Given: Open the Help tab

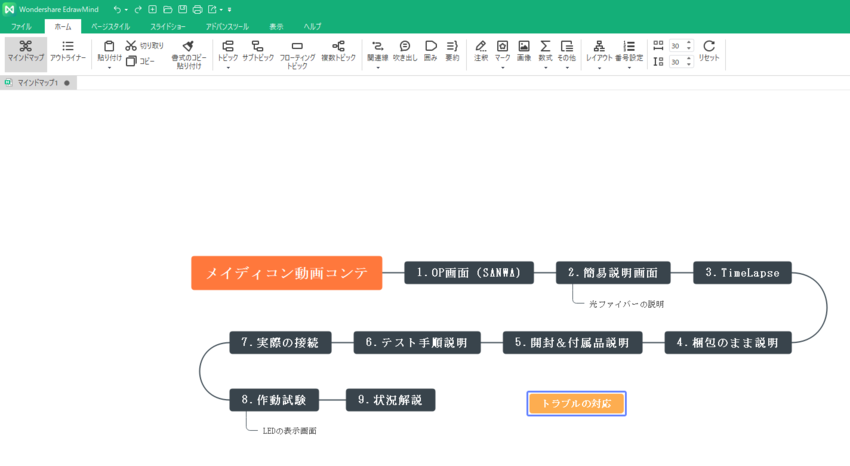Looking at the screenshot, I should pyautogui.click(x=312, y=26).
